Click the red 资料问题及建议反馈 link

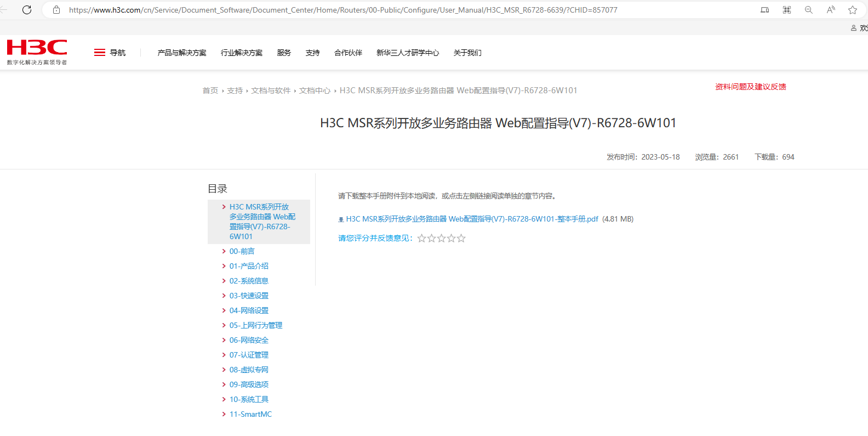[751, 87]
